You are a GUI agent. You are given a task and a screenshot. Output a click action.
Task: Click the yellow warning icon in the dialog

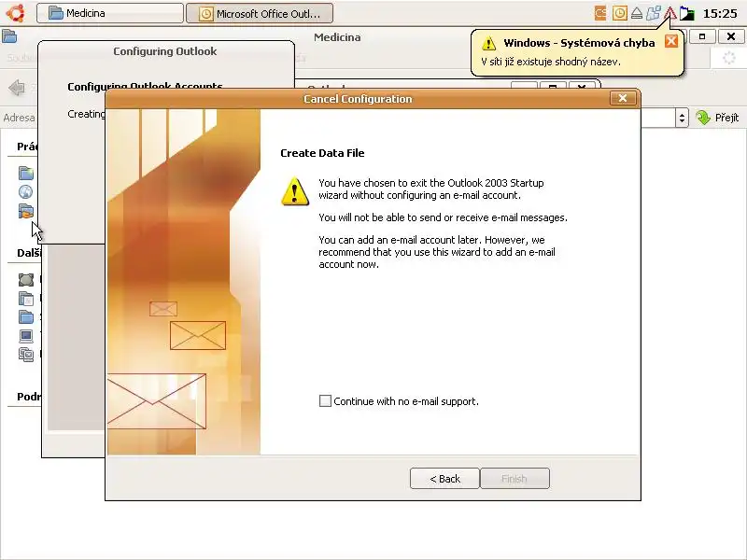295,191
